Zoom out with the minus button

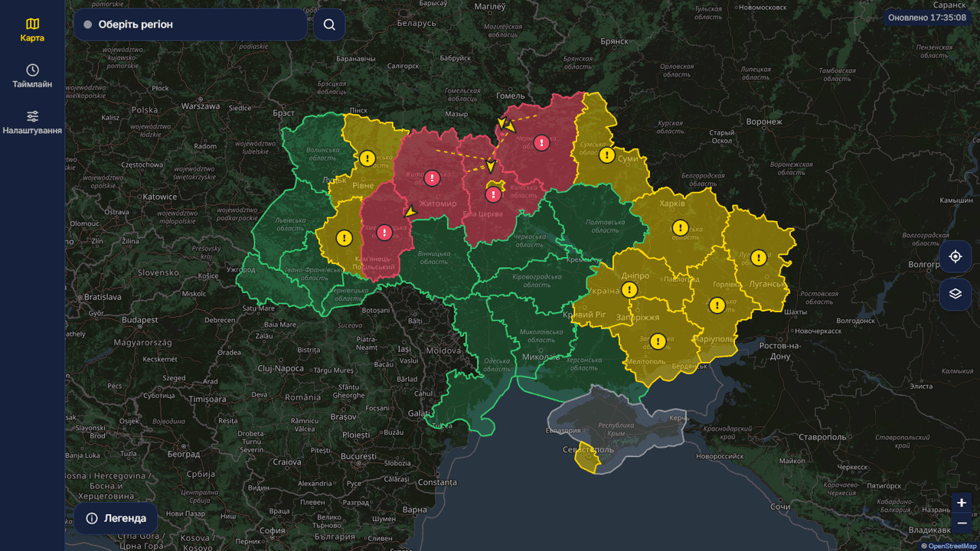tap(962, 523)
